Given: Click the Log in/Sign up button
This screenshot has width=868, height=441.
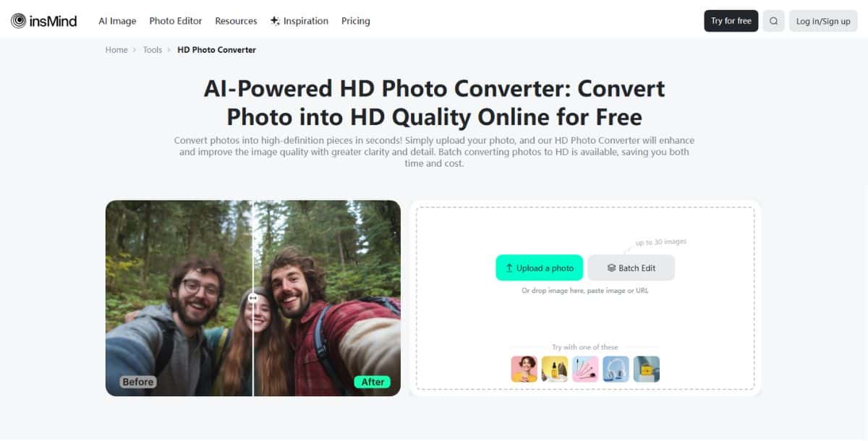Looking at the screenshot, I should click(x=823, y=21).
